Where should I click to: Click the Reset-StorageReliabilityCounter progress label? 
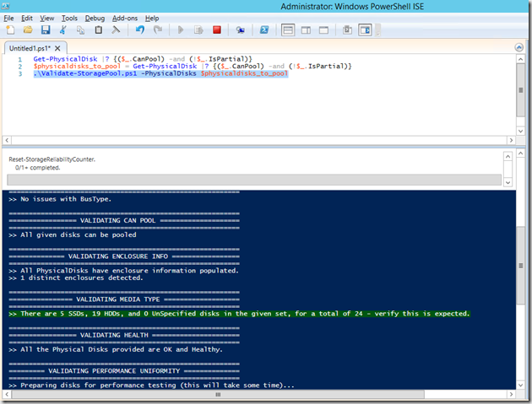52,159
